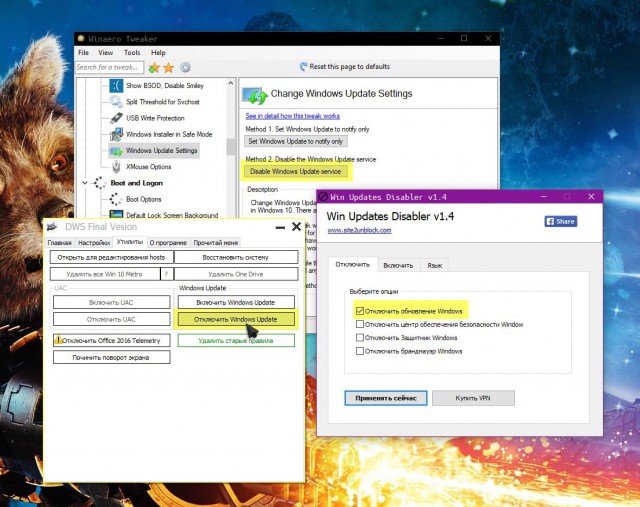640x507 pixels.
Task: Open the View menu in Winaero Tweaker
Action: [105, 53]
